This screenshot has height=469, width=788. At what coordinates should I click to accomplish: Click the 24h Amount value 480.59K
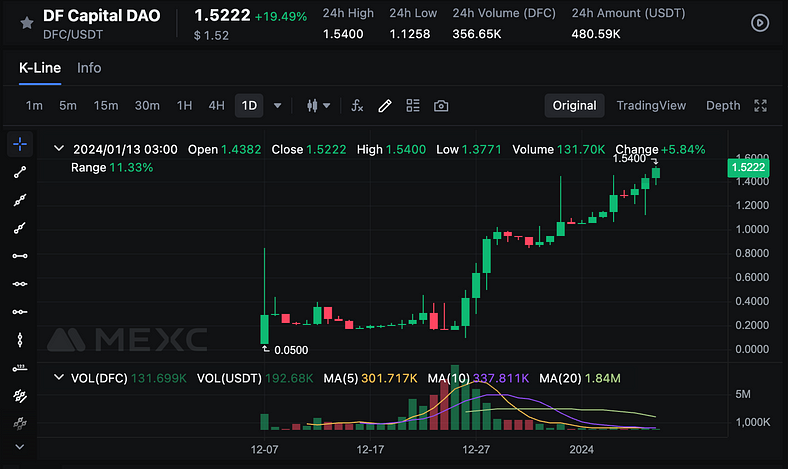(x=596, y=34)
